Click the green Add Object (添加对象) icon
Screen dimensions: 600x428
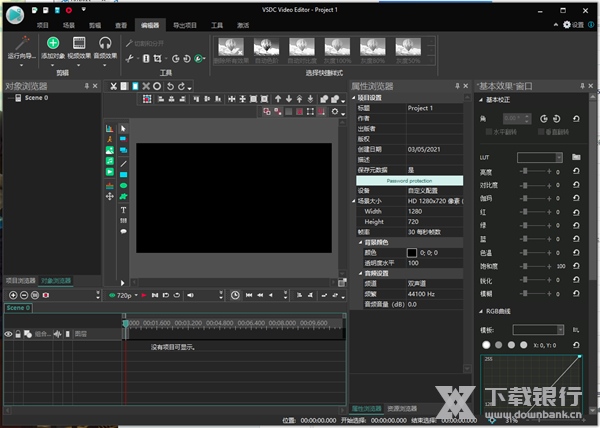53,43
